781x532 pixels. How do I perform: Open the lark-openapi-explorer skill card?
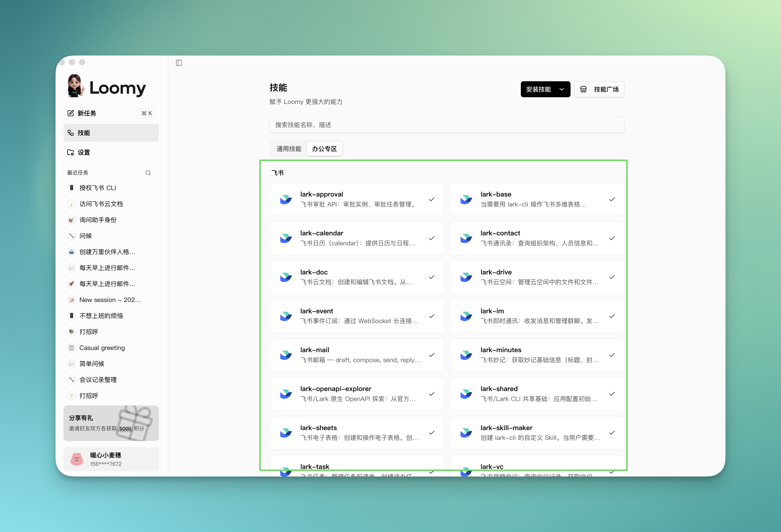(357, 394)
